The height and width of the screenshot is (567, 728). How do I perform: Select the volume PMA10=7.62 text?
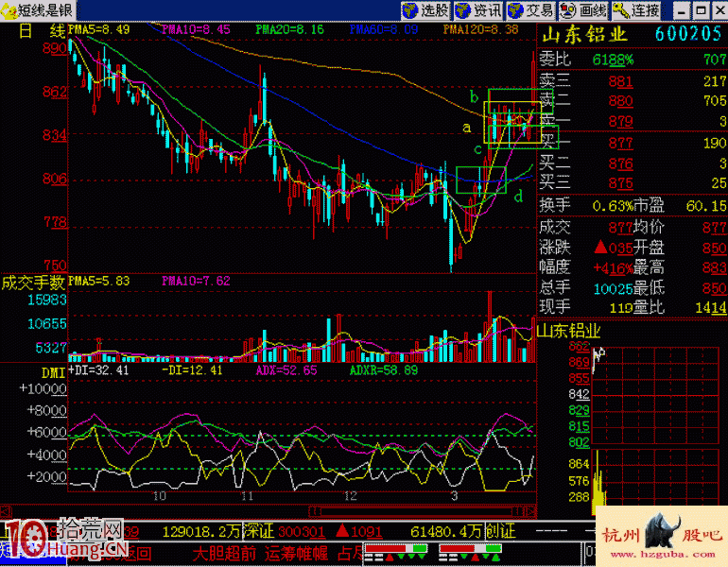[196, 282]
